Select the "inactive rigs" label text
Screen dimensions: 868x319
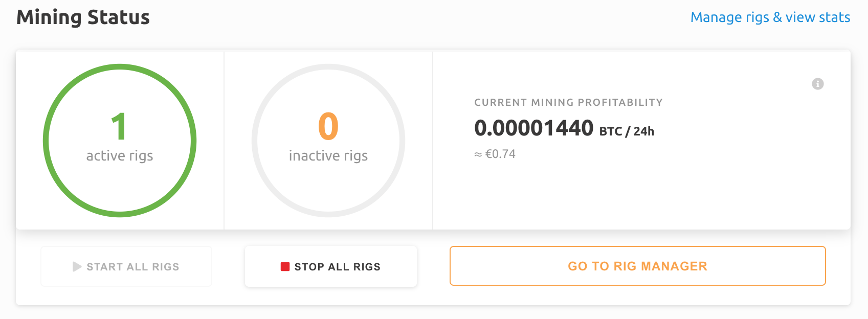coord(328,156)
